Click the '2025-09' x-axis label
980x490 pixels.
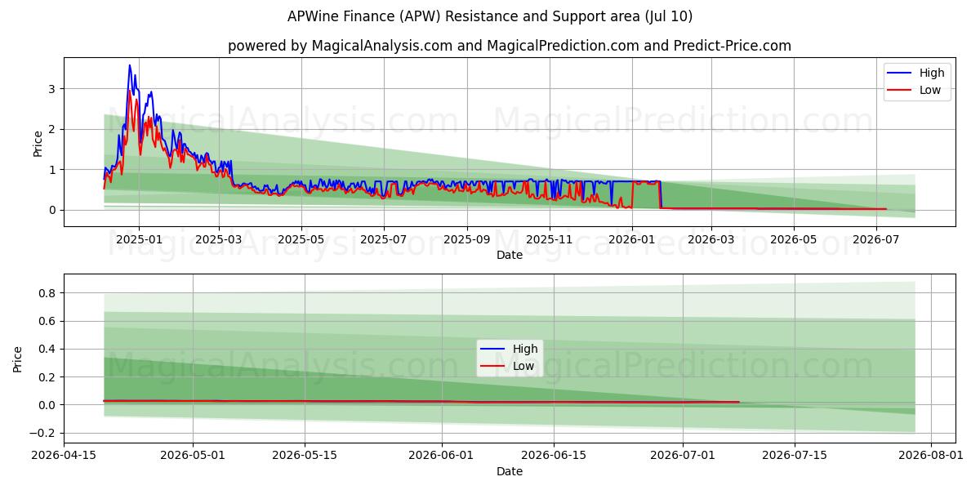click(467, 240)
